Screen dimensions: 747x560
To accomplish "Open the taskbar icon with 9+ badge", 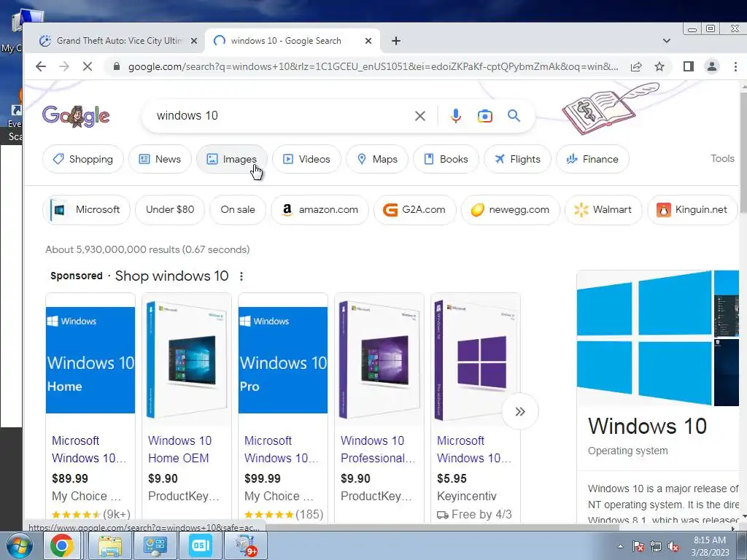I will [245, 545].
